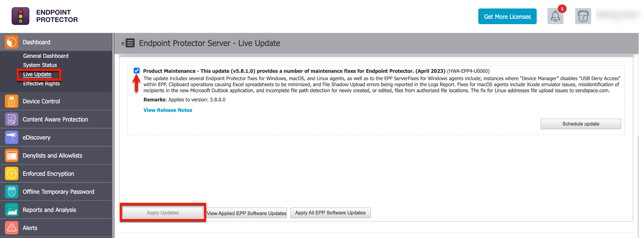
Task: Open the eDiscovery menu
Action: point(56,138)
